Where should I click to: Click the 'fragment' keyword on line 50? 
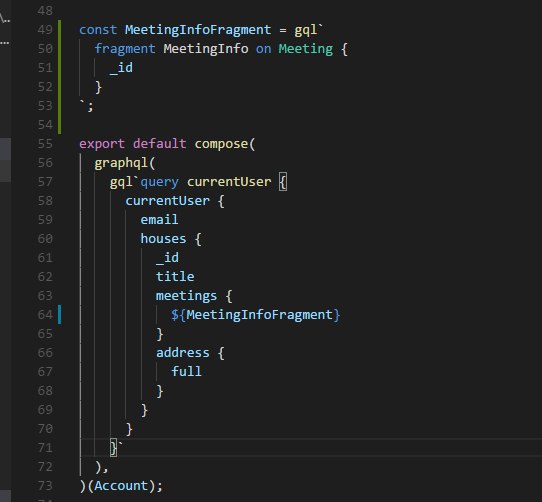click(x=125, y=49)
